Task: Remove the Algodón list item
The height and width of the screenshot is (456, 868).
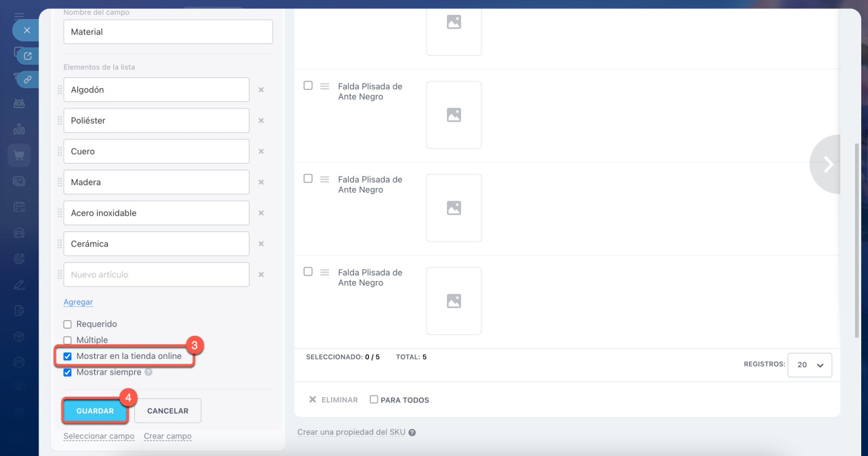Action: [261, 90]
